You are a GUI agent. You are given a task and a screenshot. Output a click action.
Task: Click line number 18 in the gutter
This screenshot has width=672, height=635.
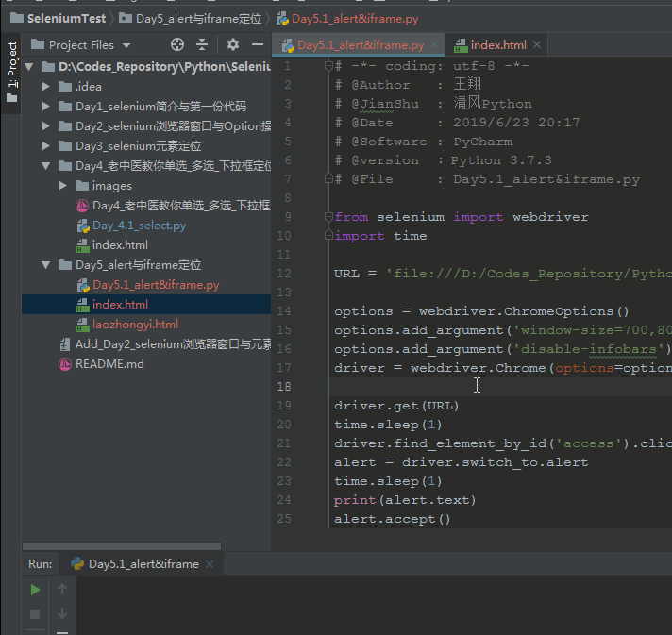(284, 387)
